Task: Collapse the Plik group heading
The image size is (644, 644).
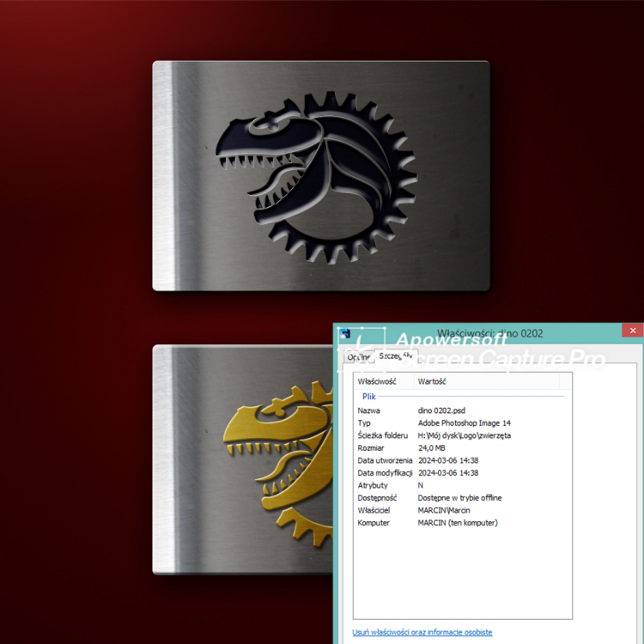Action: point(369,397)
